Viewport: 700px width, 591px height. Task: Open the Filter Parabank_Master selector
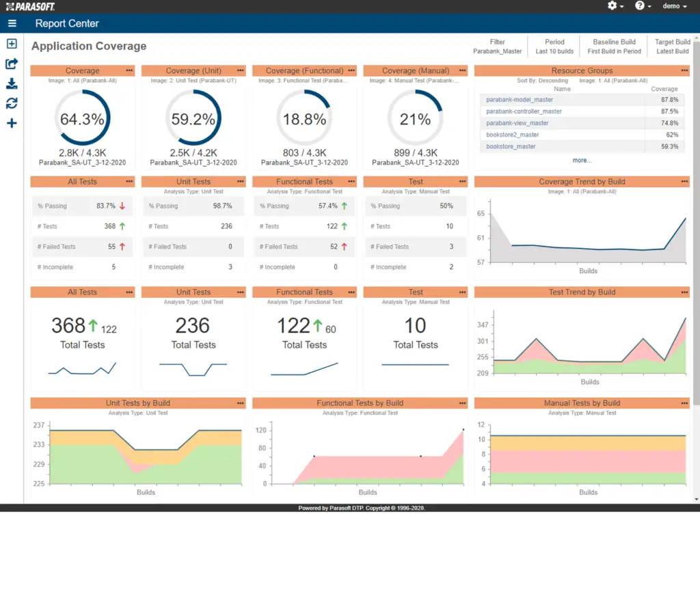point(498,46)
